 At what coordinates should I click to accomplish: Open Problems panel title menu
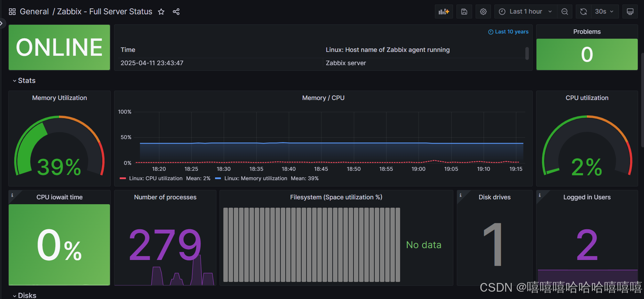[587, 32]
